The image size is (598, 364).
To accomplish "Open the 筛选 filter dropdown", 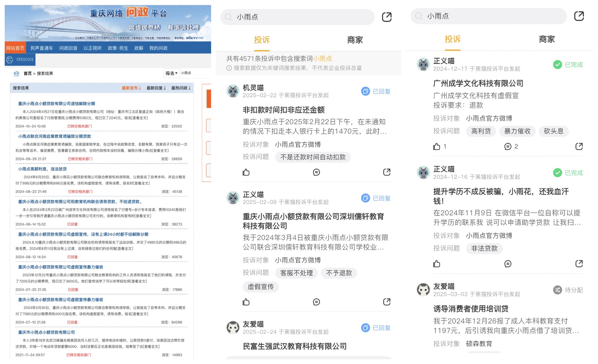I will [x=171, y=73].
